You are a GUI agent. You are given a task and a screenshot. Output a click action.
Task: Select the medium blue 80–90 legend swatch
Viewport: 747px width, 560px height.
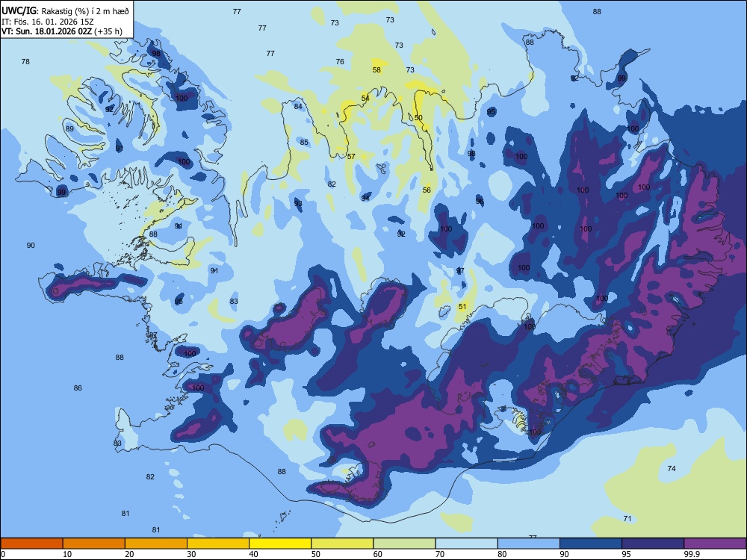(528, 544)
